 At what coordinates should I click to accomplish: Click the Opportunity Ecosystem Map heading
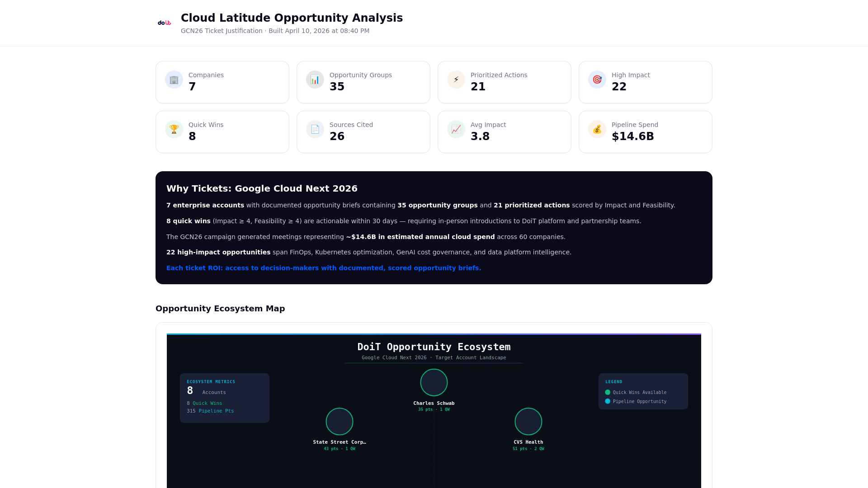point(220,309)
